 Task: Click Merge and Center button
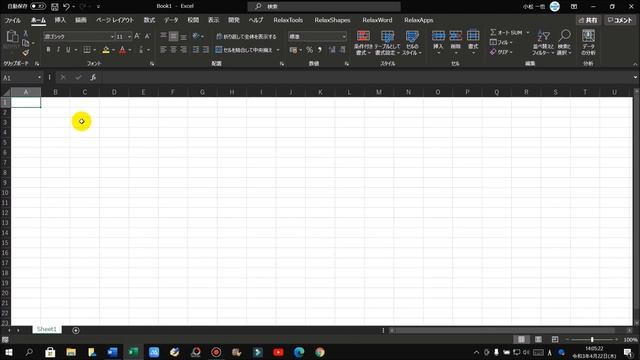244,50
